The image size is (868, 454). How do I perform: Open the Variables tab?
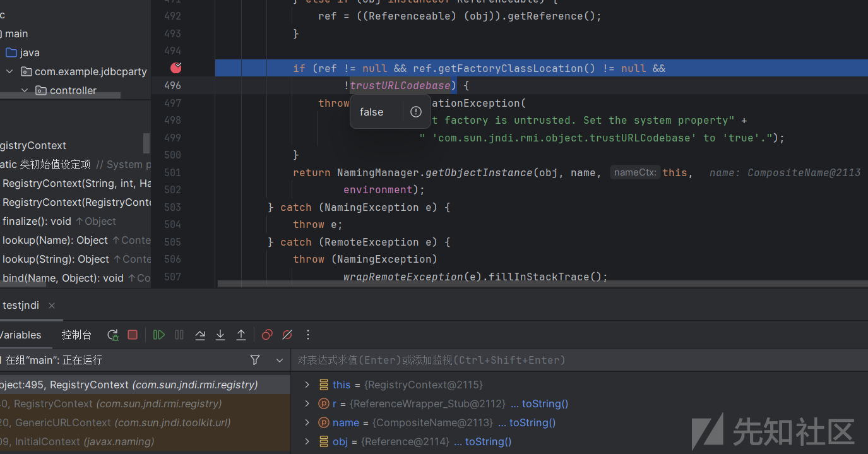[x=21, y=335]
